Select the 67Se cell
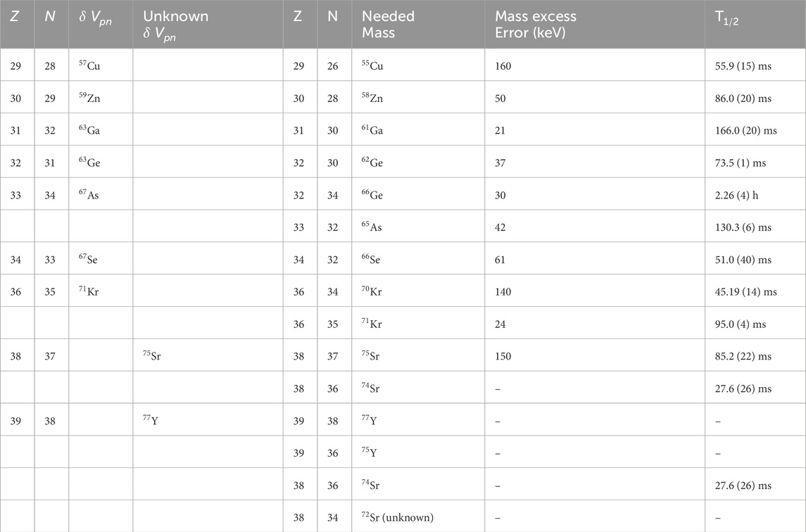The width and height of the screenshot is (806, 532). [x=89, y=260]
